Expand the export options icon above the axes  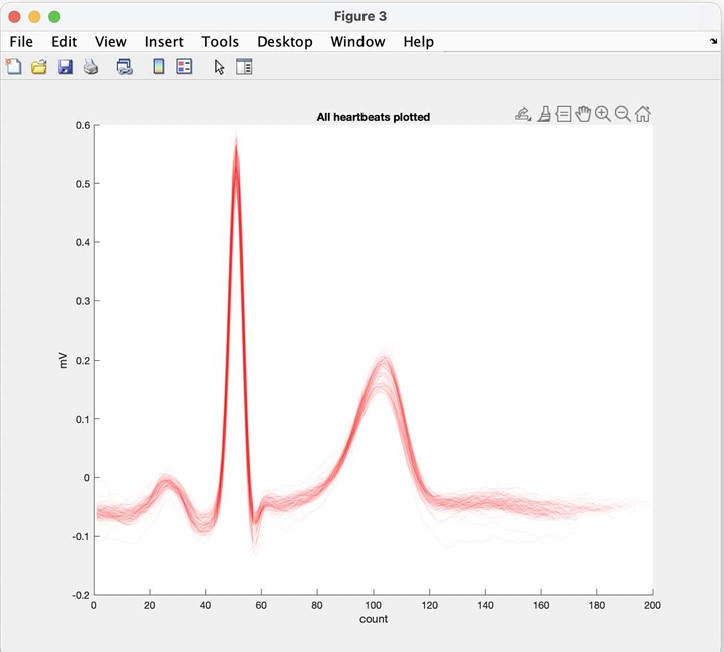click(523, 114)
